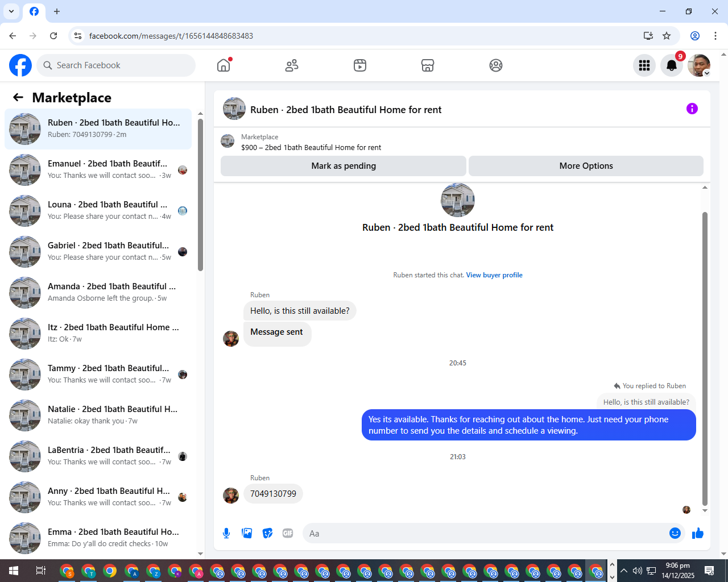
Task: Reload the page
Action: [53, 36]
